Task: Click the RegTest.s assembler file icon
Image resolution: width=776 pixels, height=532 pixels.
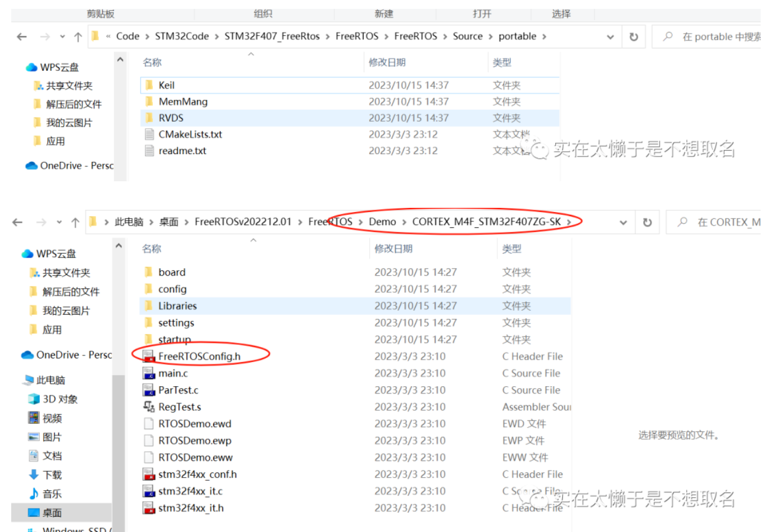Action: (x=149, y=407)
